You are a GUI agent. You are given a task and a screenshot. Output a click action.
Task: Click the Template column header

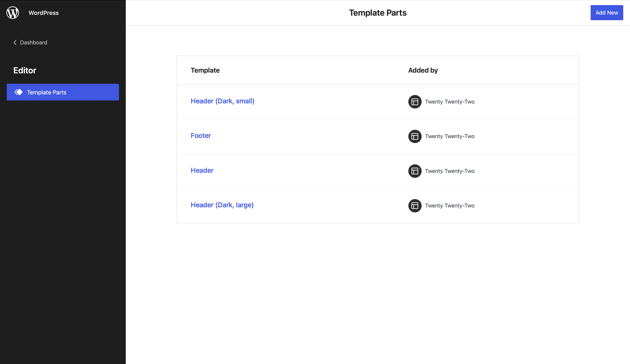[x=205, y=70]
